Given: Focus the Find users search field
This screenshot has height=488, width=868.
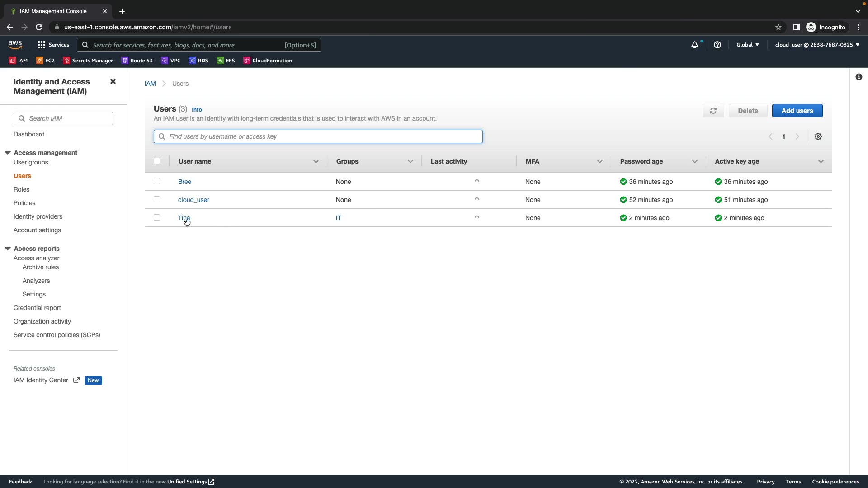Looking at the screenshot, I should pos(318,136).
